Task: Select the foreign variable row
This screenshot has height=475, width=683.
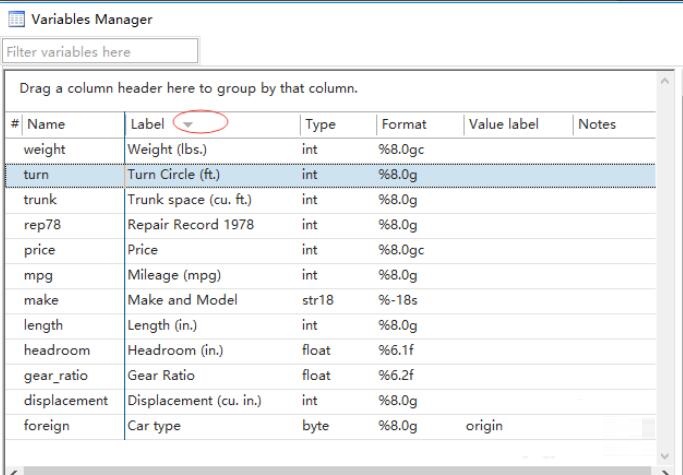Action: (46, 426)
